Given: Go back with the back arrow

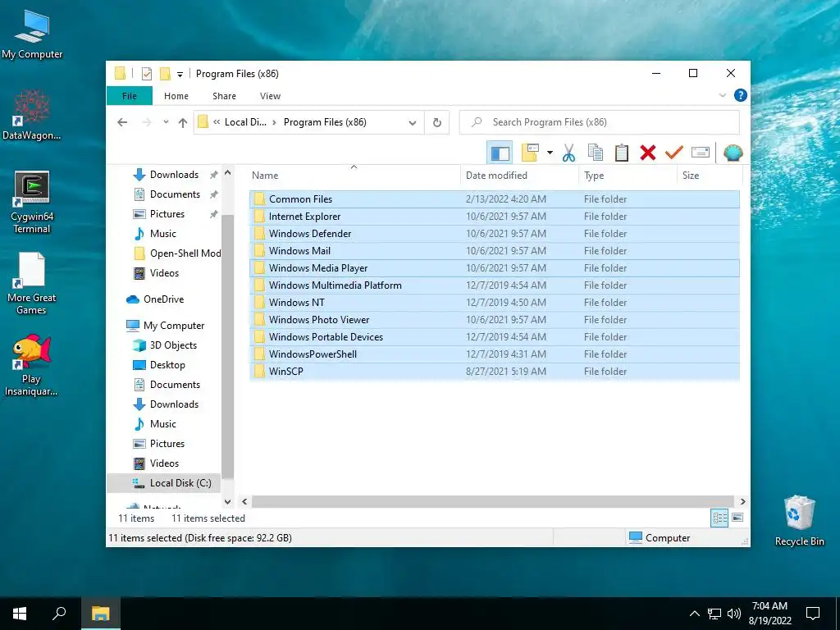Looking at the screenshot, I should (x=122, y=122).
